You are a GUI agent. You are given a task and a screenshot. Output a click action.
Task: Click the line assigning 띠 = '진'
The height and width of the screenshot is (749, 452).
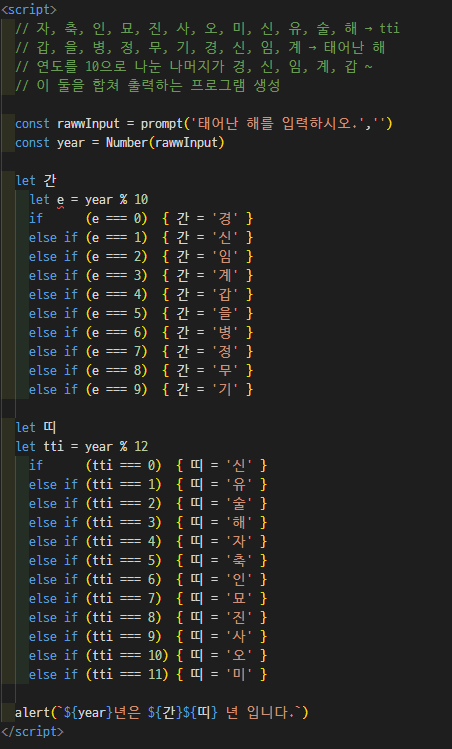[x=148, y=618]
